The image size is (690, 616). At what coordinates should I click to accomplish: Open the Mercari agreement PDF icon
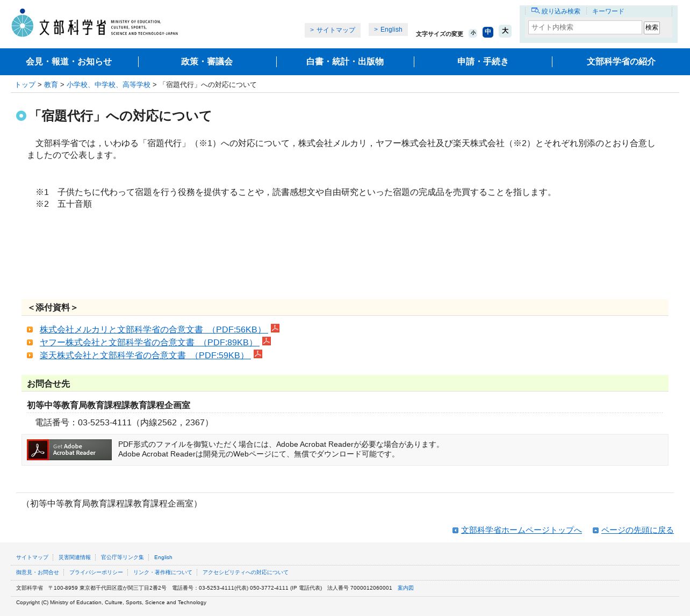point(275,328)
